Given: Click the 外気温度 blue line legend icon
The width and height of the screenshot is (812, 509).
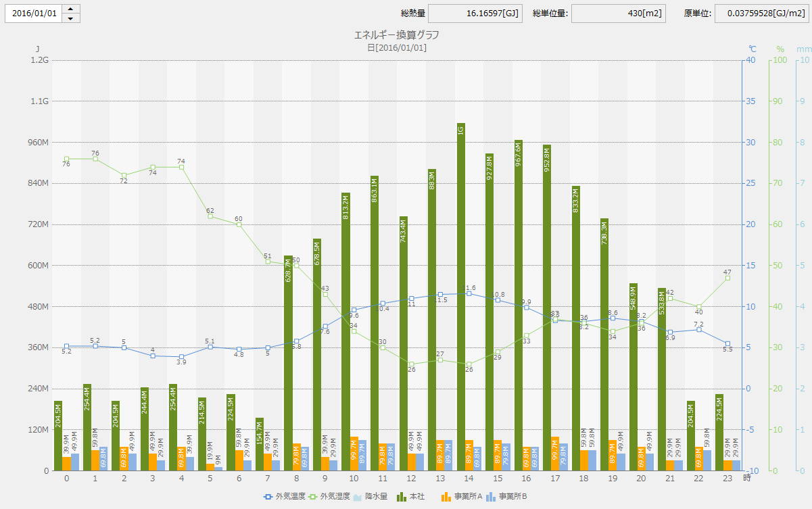Looking at the screenshot, I should (x=268, y=497).
